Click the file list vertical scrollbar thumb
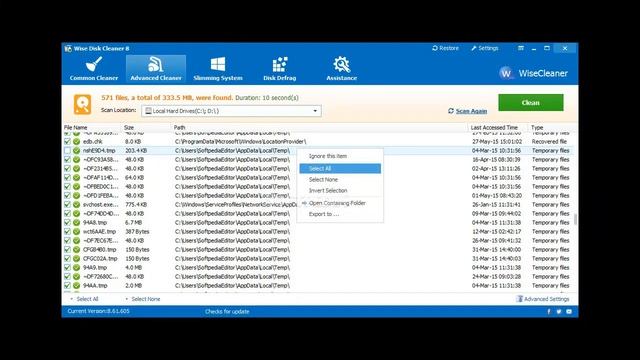 576,219
